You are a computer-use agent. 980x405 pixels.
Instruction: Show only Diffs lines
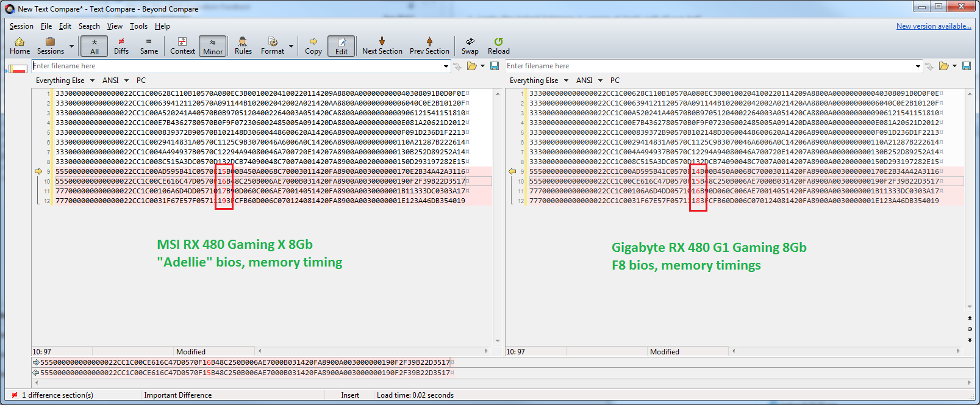click(x=121, y=46)
